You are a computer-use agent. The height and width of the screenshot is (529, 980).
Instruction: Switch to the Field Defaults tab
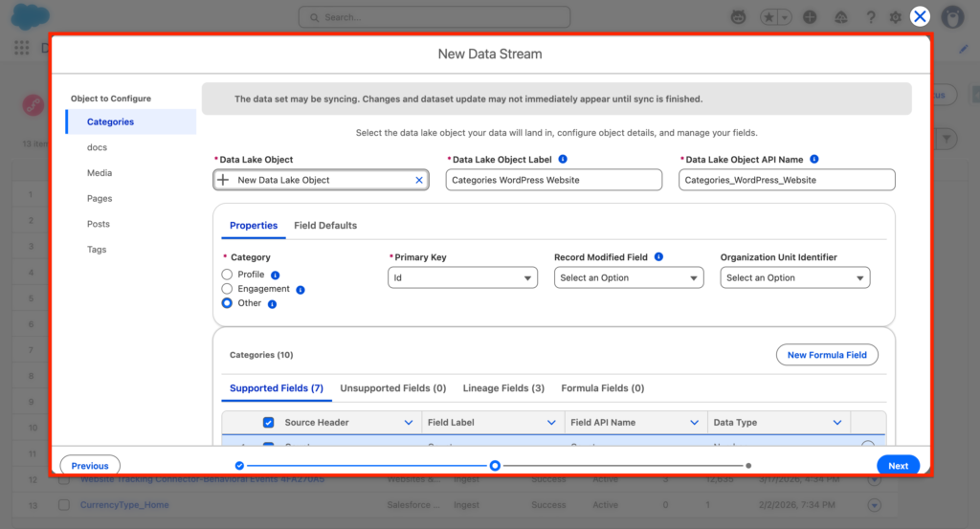pyautogui.click(x=325, y=226)
